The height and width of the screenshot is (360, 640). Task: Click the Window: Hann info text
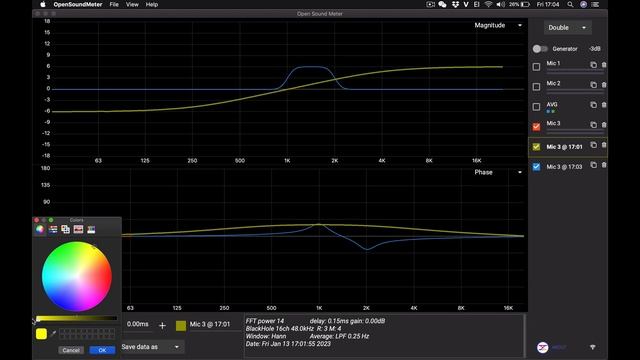[266, 336]
